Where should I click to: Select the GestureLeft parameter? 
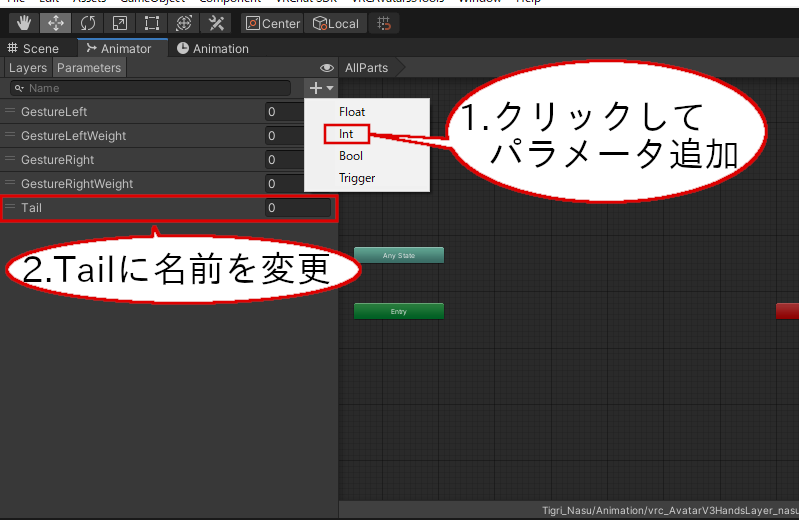click(54, 112)
